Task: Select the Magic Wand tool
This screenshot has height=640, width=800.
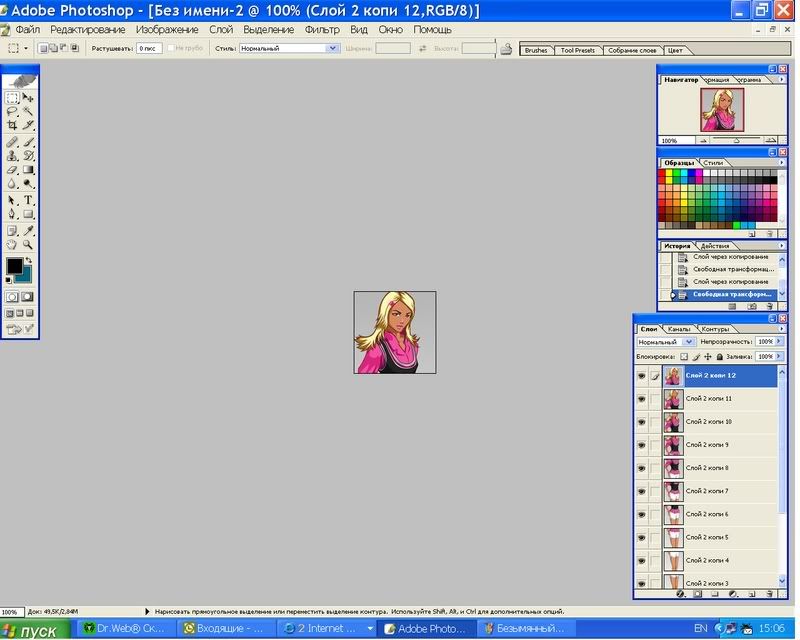Action: (28, 111)
